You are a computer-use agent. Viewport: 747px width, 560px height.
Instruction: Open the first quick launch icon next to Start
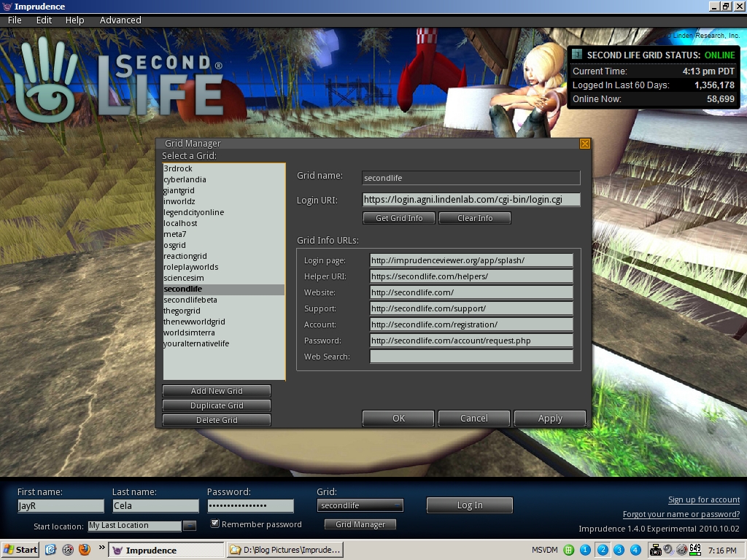[51, 550]
